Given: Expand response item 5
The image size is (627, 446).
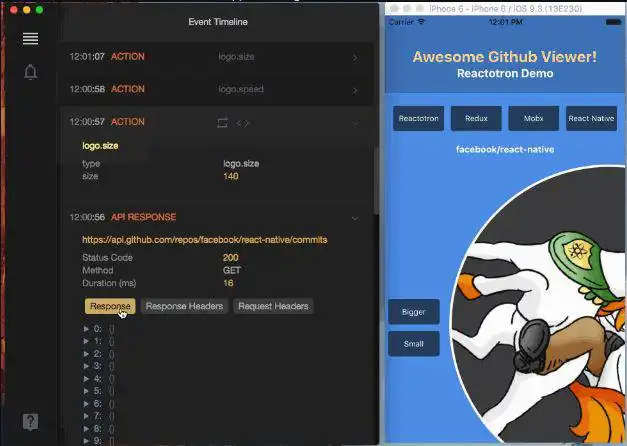Looking at the screenshot, I should tap(86, 391).
